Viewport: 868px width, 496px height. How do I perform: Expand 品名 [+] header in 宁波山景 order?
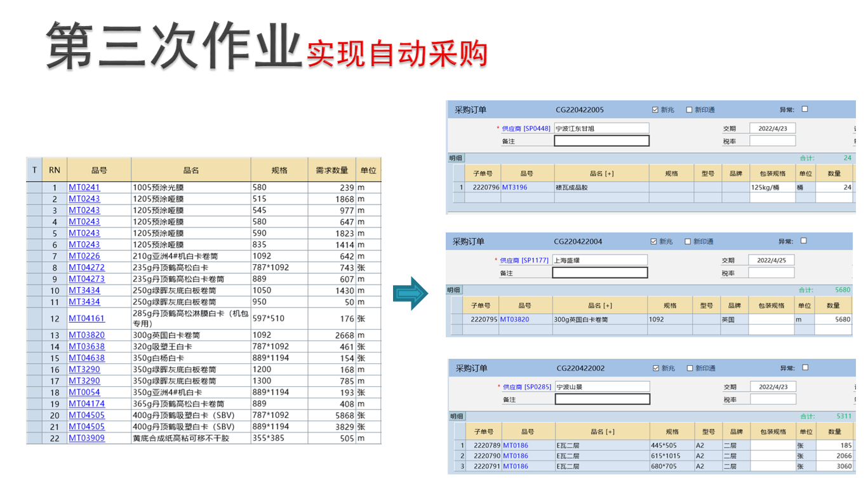pyautogui.click(x=603, y=432)
